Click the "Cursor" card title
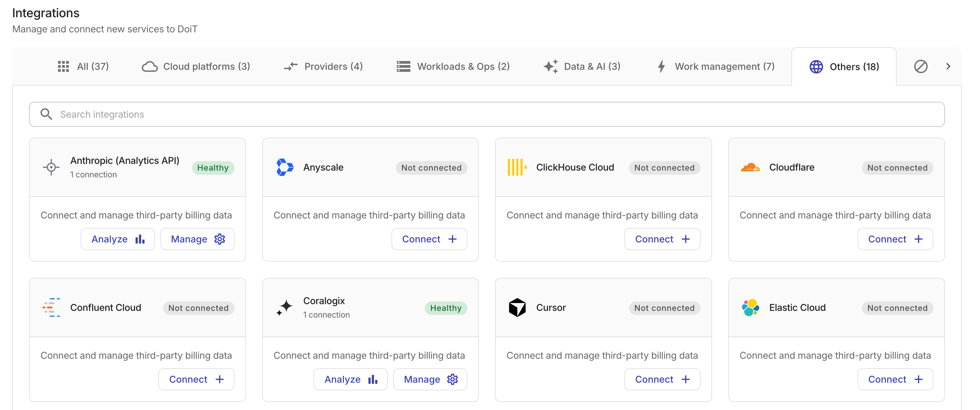Image resolution: width=980 pixels, height=410 pixels. tap(551, 307)
